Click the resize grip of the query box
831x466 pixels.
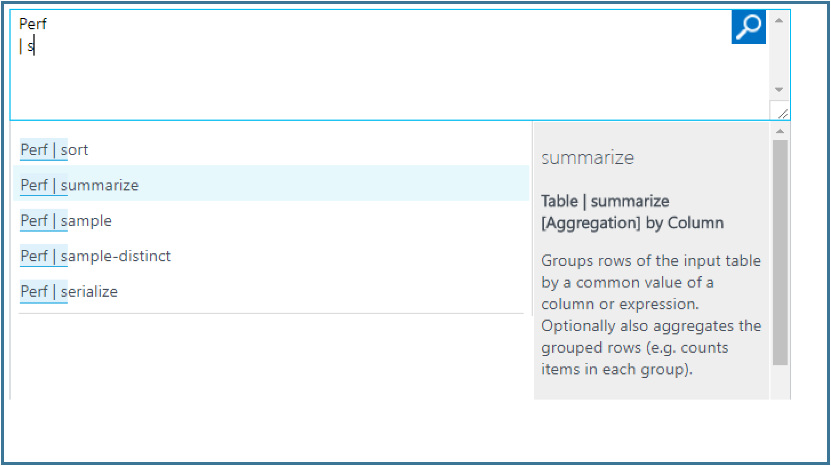click(782, 113)
